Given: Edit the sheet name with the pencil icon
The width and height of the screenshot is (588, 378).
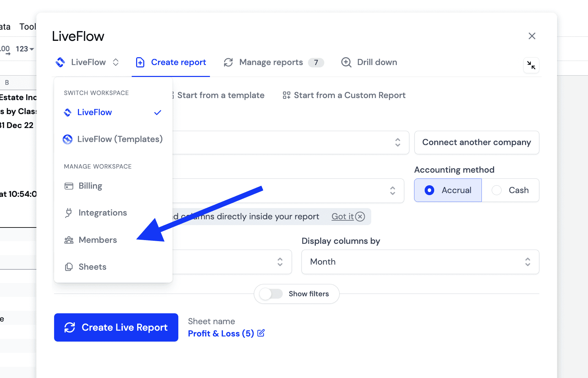Looking at the screenshot, I should click(261, 333).
